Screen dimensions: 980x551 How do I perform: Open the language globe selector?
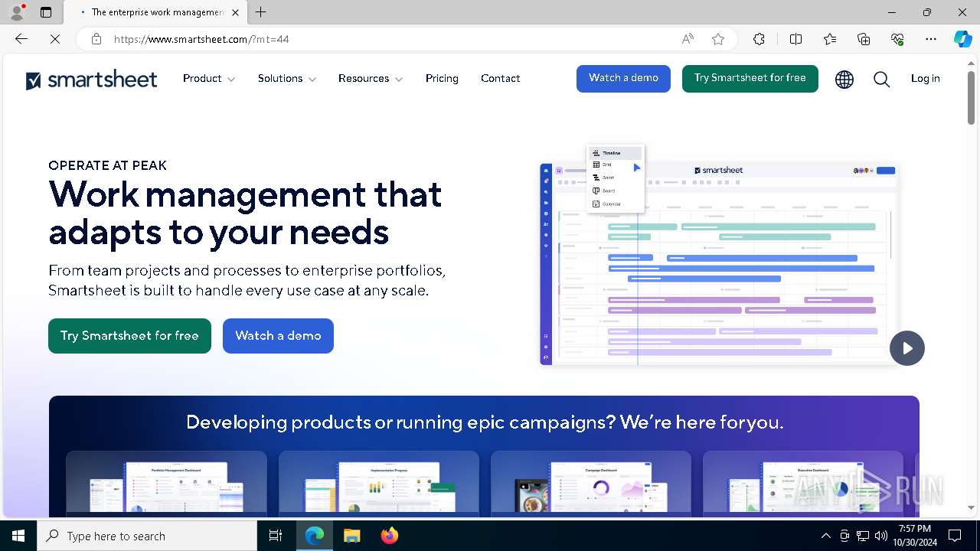click(x=844, y=79)
